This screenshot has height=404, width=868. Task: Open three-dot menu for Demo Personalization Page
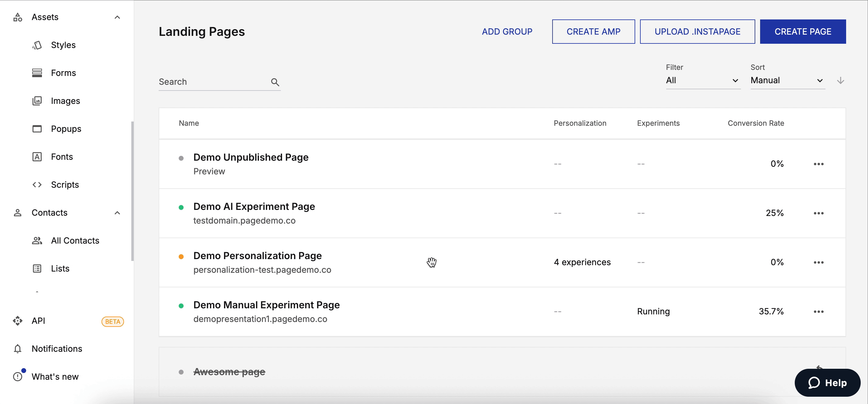[x=818, y=262]
